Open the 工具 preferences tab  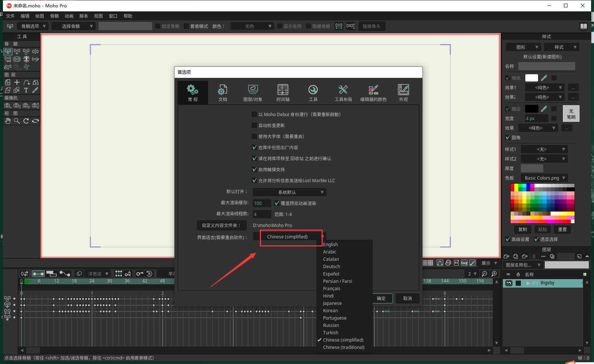point(313,93)
